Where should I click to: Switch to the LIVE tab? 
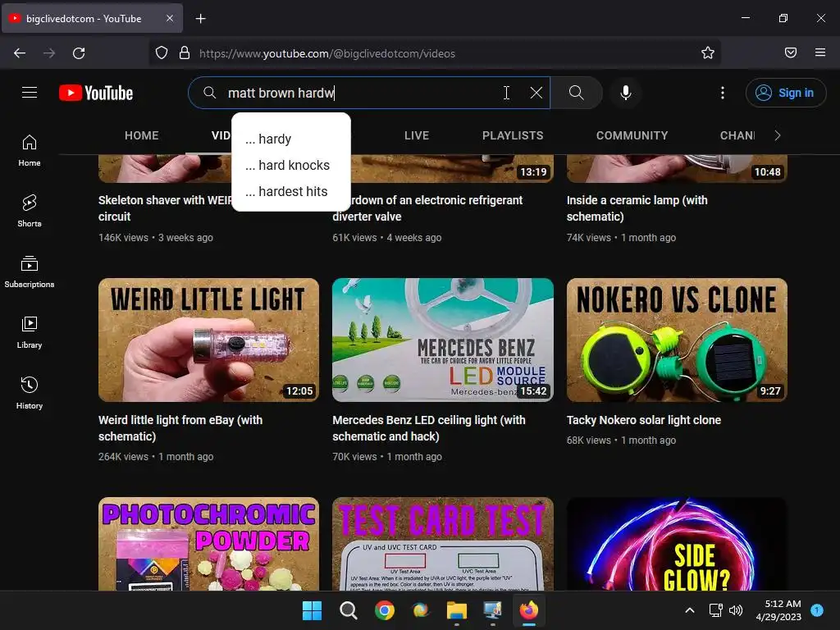point(416,135)
